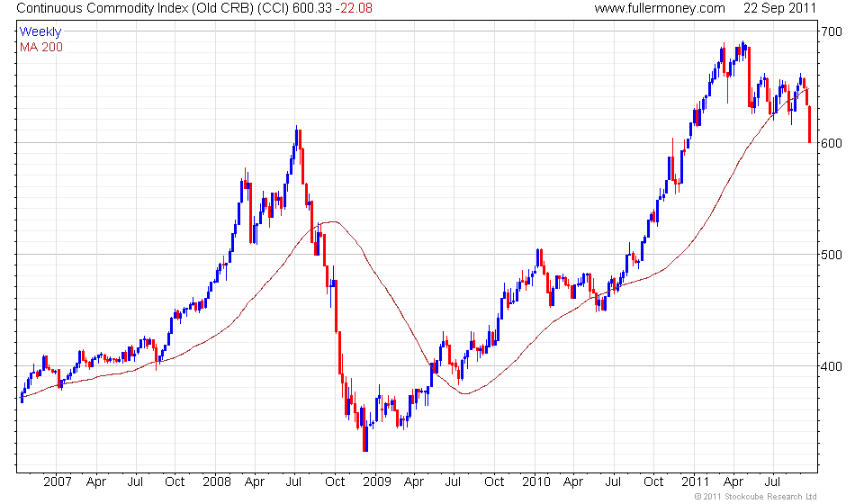The height and width of the screenshot is (504, 864).
Task: Click the last price value 600.33
Action: 311,8
